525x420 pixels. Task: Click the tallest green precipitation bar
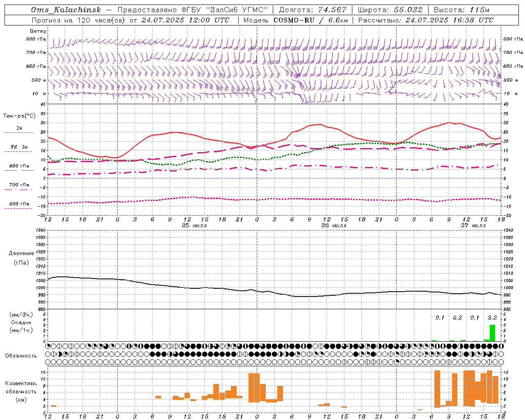click(x=492, y=333)
